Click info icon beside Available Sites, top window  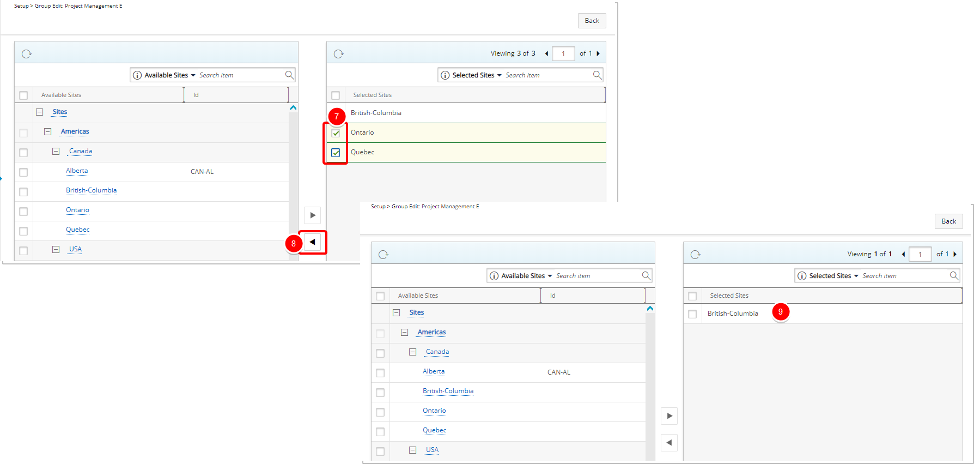[137, 75]
